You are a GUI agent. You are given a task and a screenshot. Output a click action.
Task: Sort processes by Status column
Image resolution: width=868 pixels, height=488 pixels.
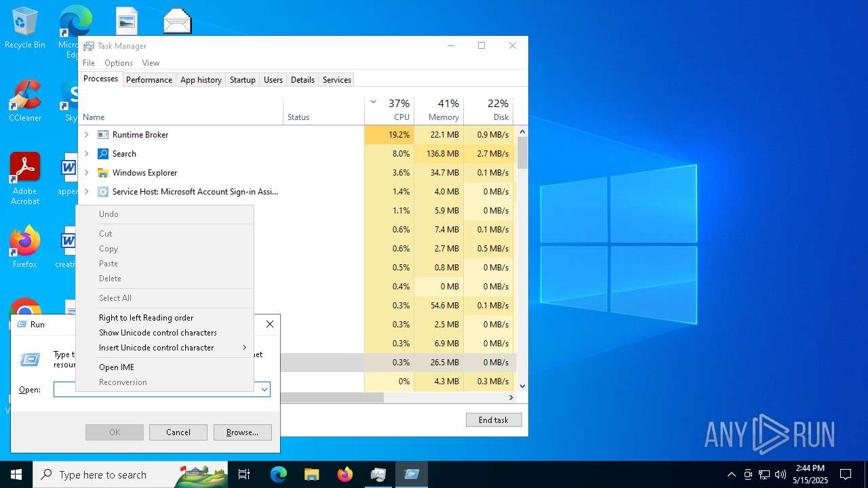click(324, 110)
